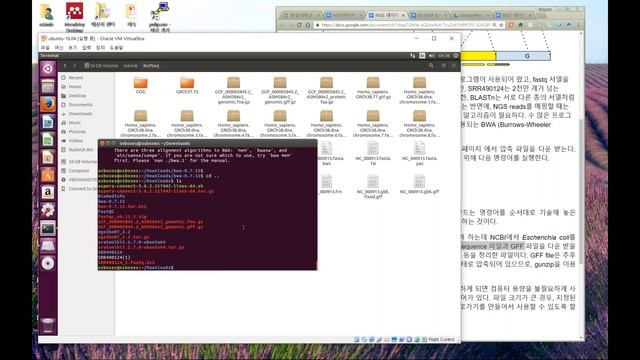
Task: Open the second VirtualBox menu (머신)
Action: 59,48
